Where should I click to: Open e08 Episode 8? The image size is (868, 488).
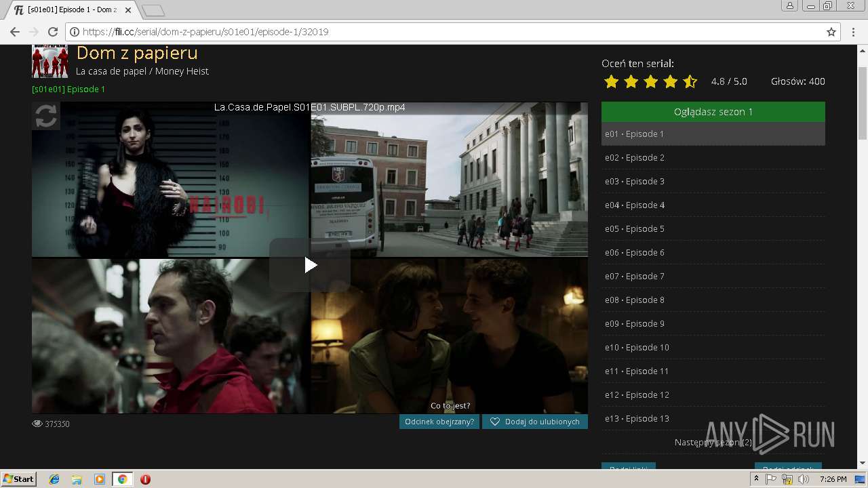713,300
